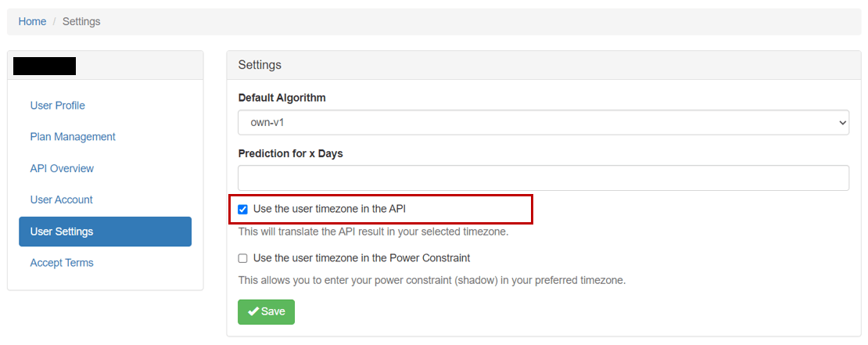Open Accept Terms page

click(x=62, y=263)
